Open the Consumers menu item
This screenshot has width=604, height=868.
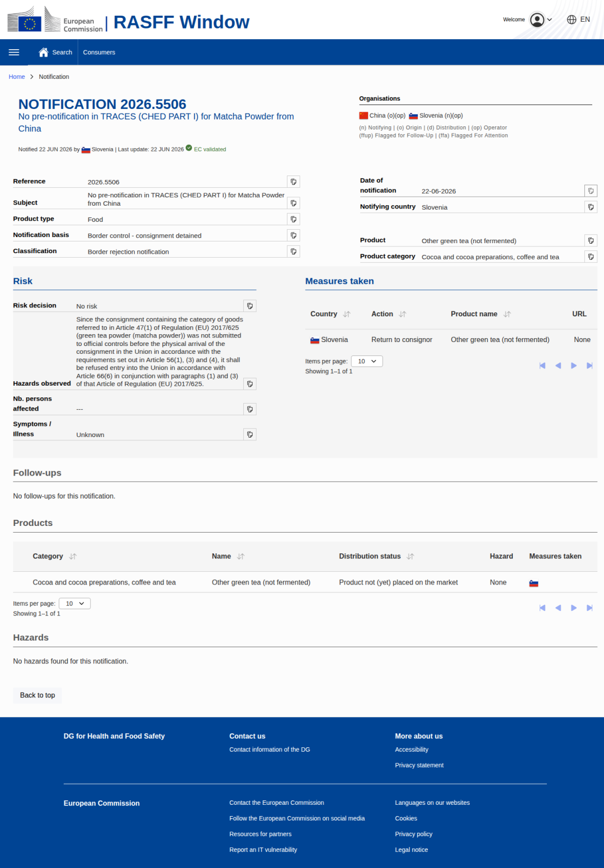click(99, 53)
